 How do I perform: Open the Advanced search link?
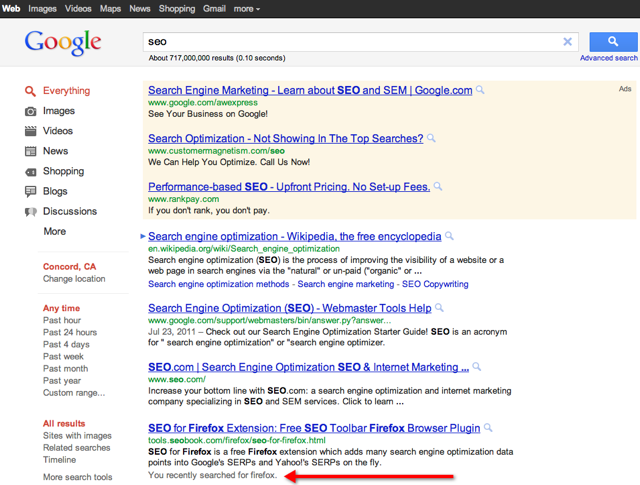point(608,58)
